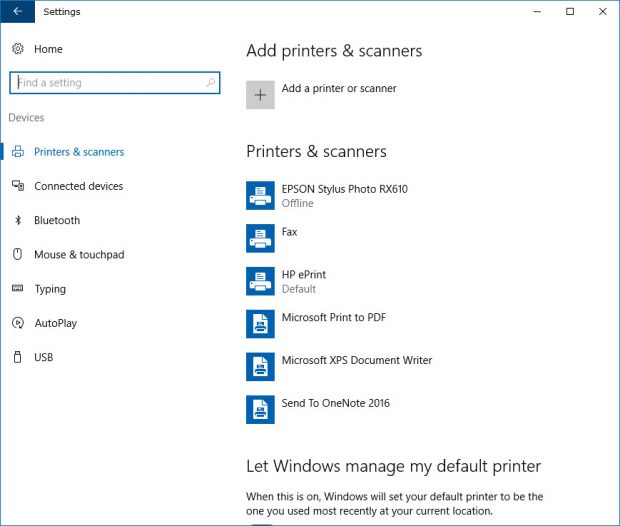Click Add a printer or scanner label
The image size is (620, 526).
pyautogui.click(x=339, y=88)
